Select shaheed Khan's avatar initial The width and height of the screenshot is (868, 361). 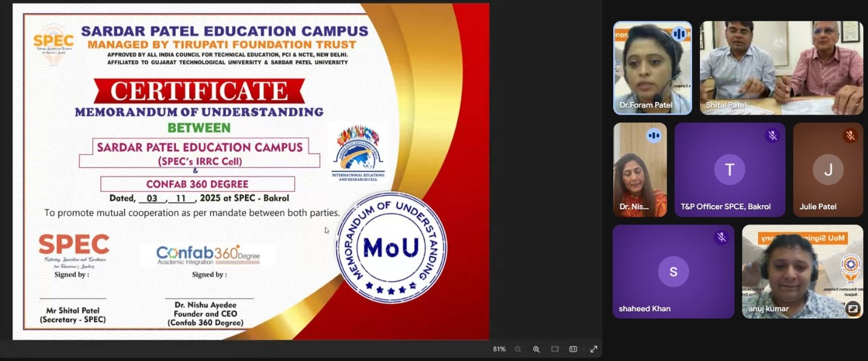(673, 272)
